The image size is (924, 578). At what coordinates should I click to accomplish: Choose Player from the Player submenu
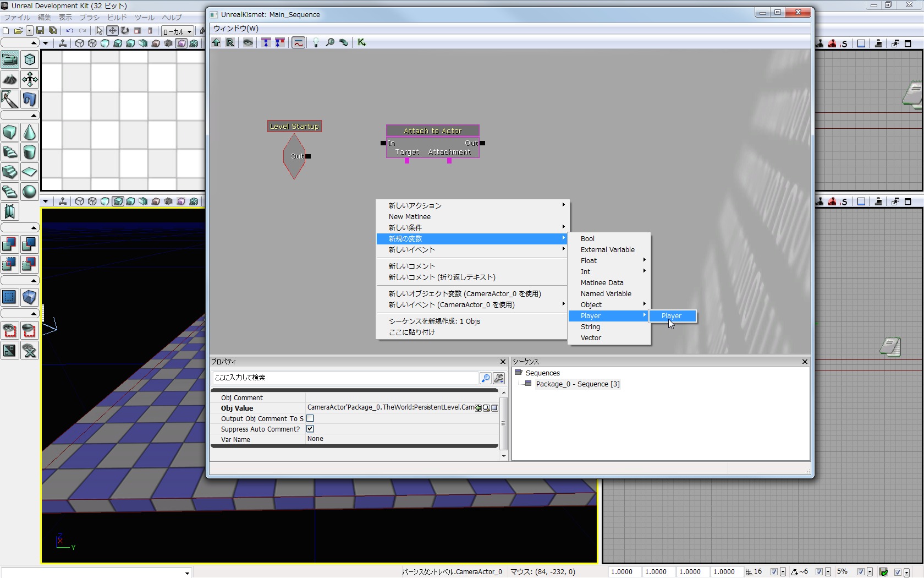[672, 316]
